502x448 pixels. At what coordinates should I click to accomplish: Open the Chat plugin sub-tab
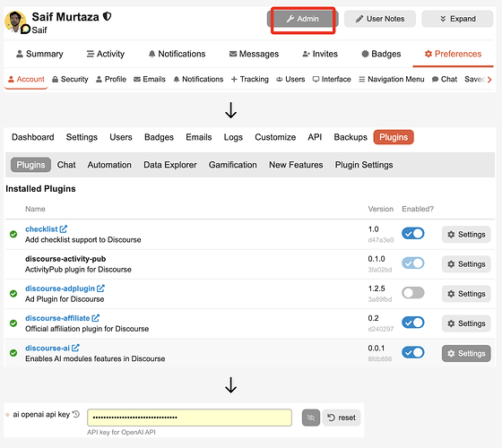tap(66, 165)
